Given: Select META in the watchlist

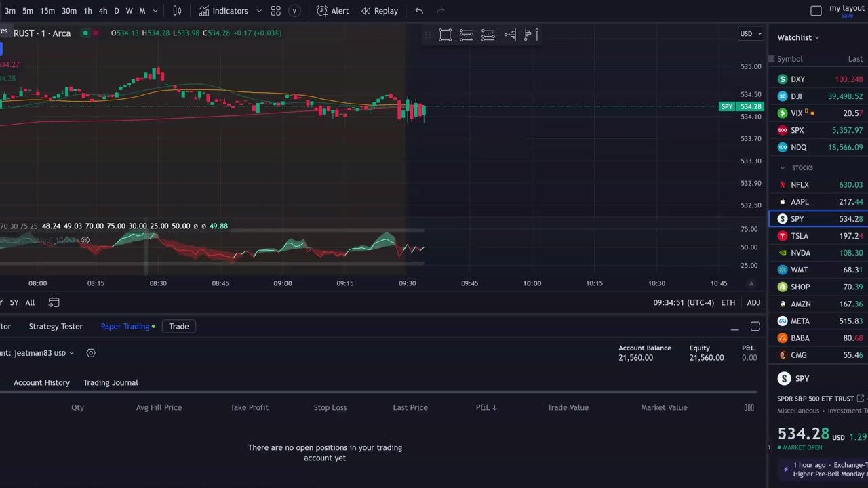Looking at the screenshot, I should tap(818, 321).
